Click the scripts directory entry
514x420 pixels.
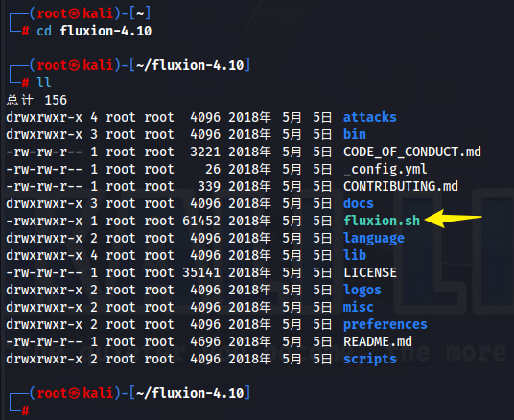click(370, 360)
